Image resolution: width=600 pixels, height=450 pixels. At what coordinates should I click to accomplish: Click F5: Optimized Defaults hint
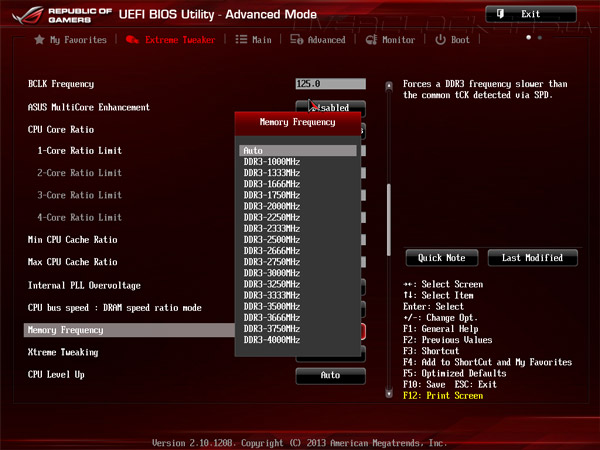(455, 373)
